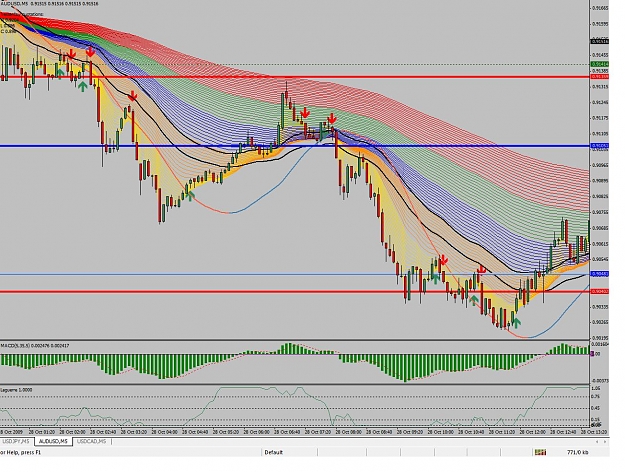Click the 771/0 kb traffic indicator
The width and height of the screenshot is (625, 472).
point(577,452)
